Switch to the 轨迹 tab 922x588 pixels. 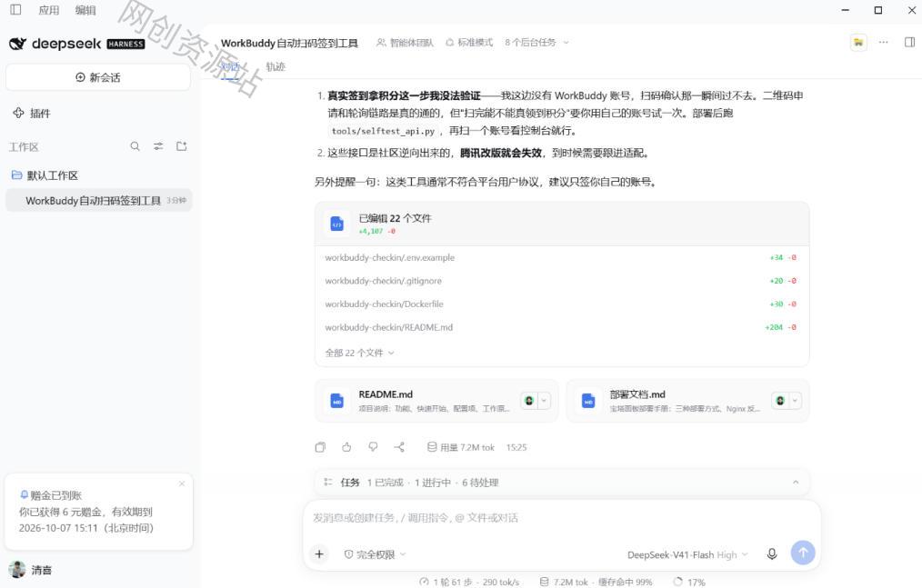(x=276, y=66)
